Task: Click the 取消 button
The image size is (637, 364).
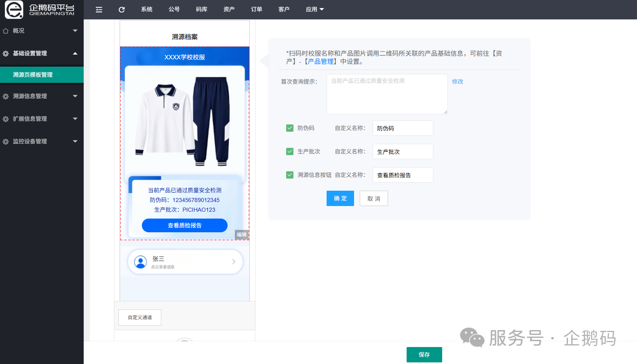Action: pos(374,198)
